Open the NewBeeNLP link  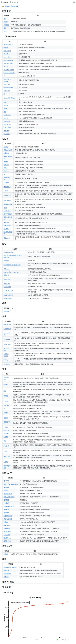[x=7, y=195]
